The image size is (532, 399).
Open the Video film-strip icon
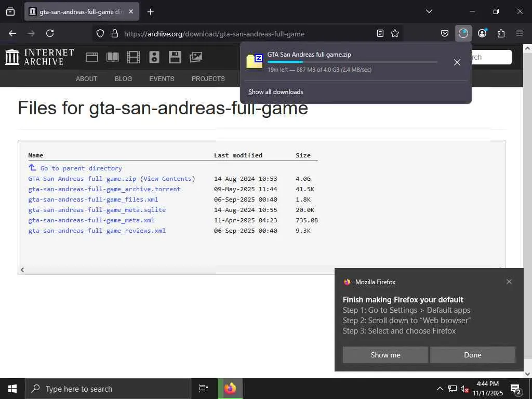[134, 57]
